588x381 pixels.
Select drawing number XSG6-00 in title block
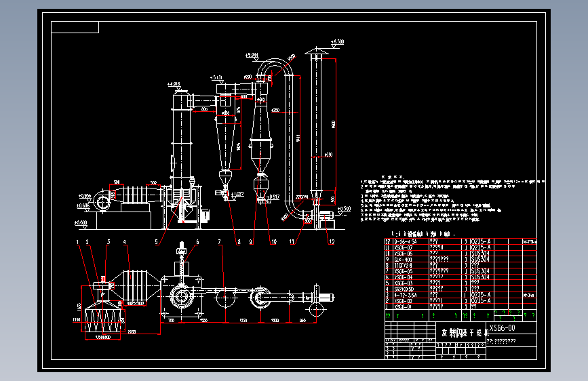502,328
